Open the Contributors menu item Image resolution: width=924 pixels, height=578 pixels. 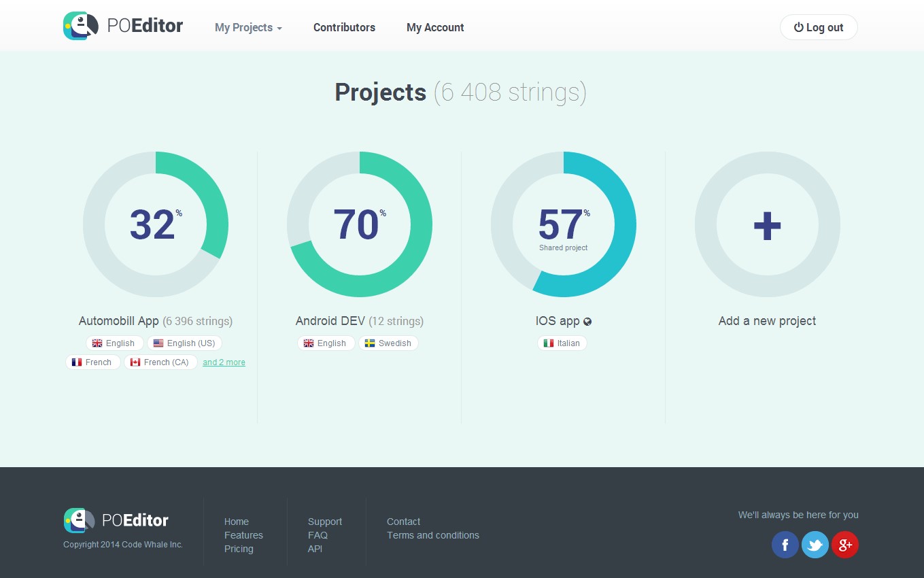[344, 28]
